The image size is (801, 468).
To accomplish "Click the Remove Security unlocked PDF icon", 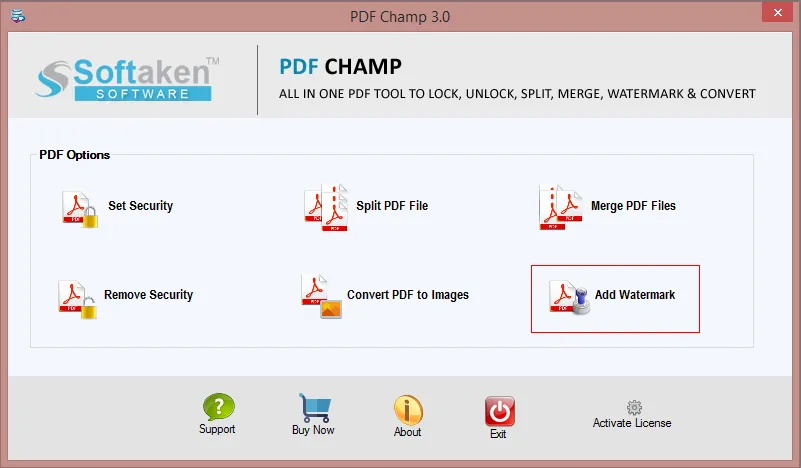I will coord(77,299).
